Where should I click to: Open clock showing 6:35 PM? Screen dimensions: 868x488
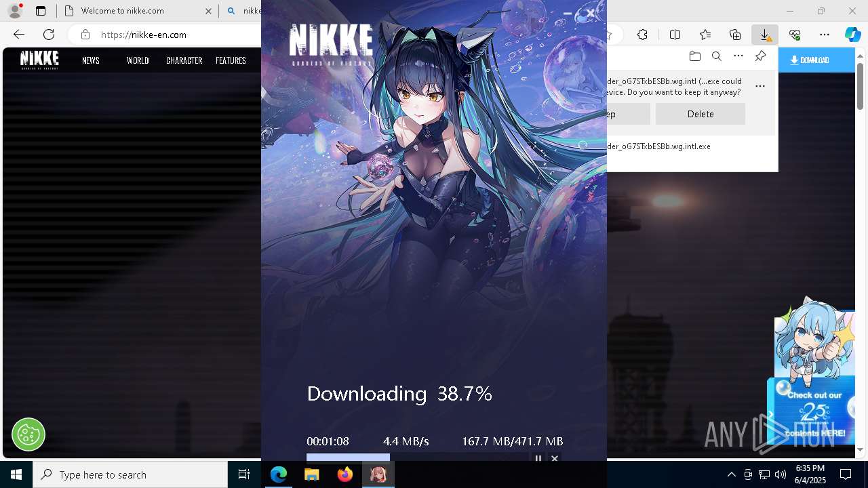click(810, 474)
